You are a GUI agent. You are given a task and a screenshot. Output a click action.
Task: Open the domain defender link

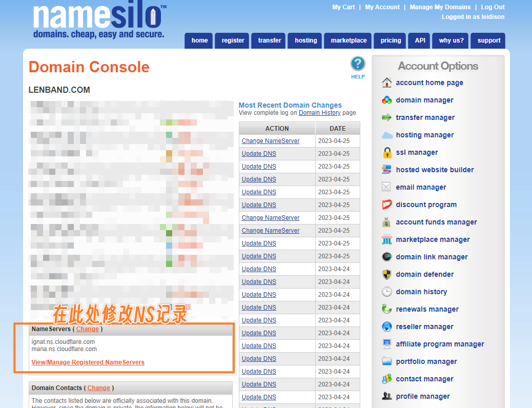425,274
